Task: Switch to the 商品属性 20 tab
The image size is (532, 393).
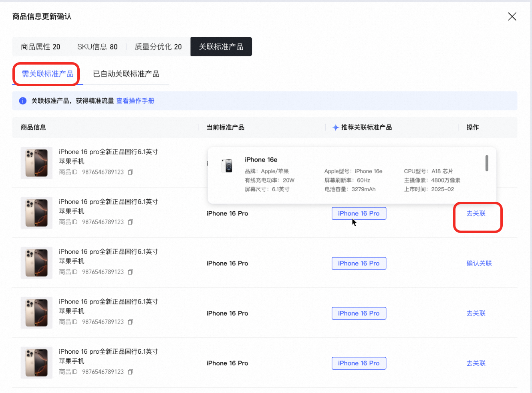Action: [x=40, y=47]
